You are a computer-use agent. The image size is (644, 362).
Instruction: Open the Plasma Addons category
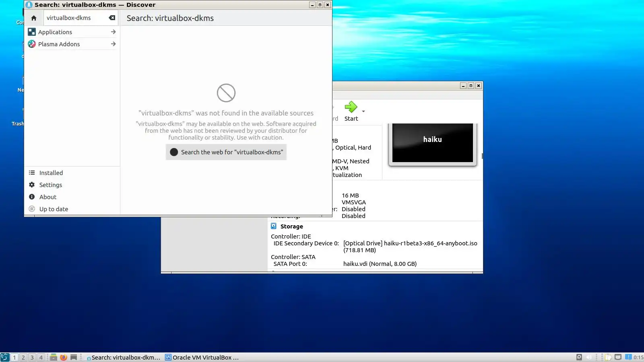[72, 44]
